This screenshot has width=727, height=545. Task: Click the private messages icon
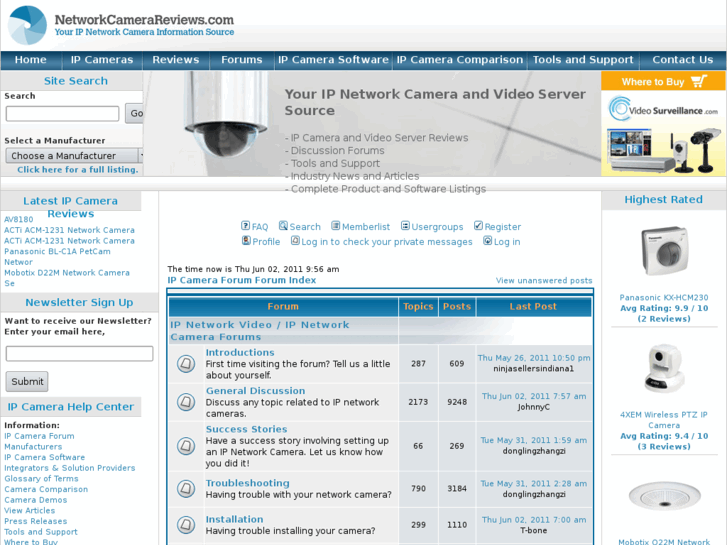295,241
